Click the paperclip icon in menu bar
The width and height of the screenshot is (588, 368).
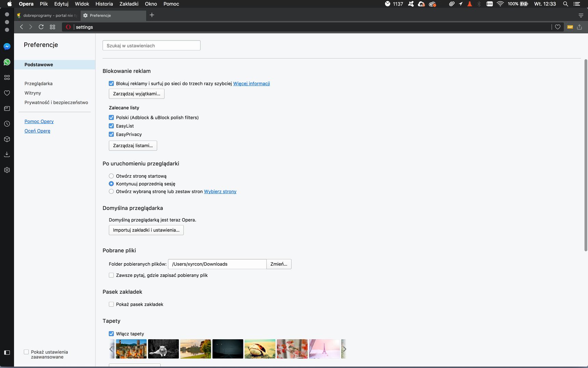click(452, 4)
